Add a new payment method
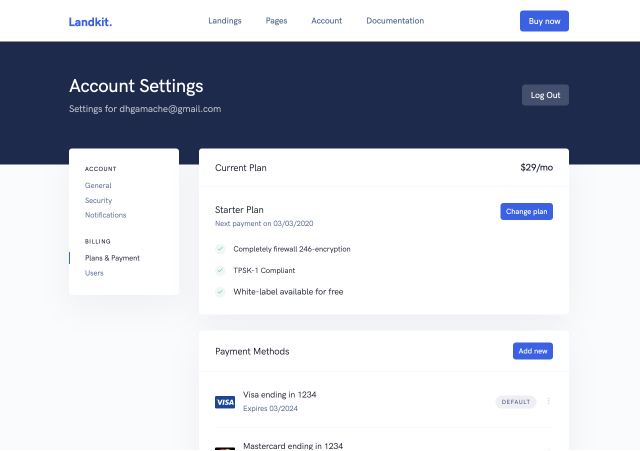 coord(532,351)
